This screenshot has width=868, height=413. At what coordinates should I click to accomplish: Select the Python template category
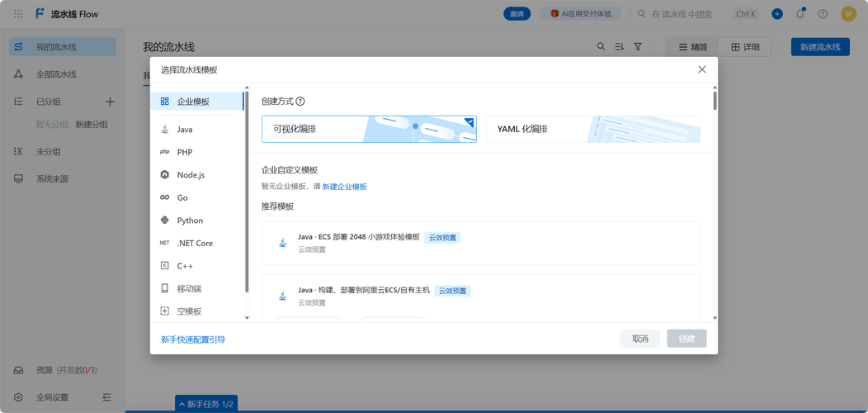196,220
